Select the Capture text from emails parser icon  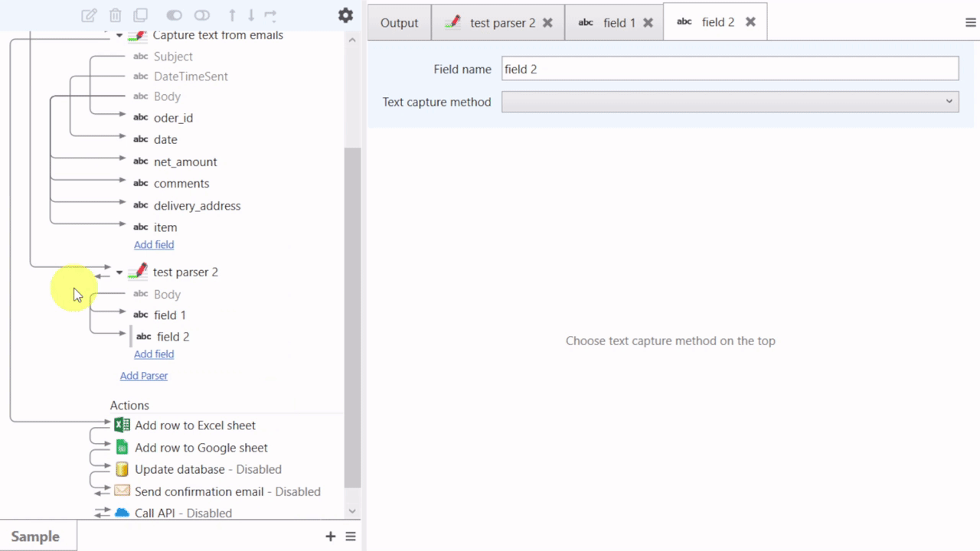pyautogui.click(x=137, y=34)
